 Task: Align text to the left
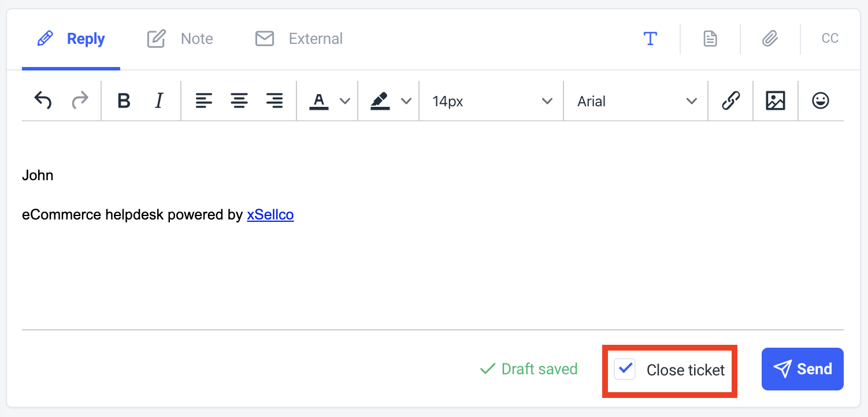click(x=203, y=101)
